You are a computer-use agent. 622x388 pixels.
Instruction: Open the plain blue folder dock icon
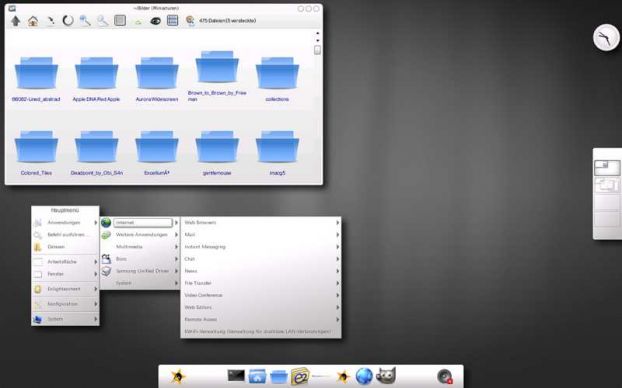click(x=278, y=376)
